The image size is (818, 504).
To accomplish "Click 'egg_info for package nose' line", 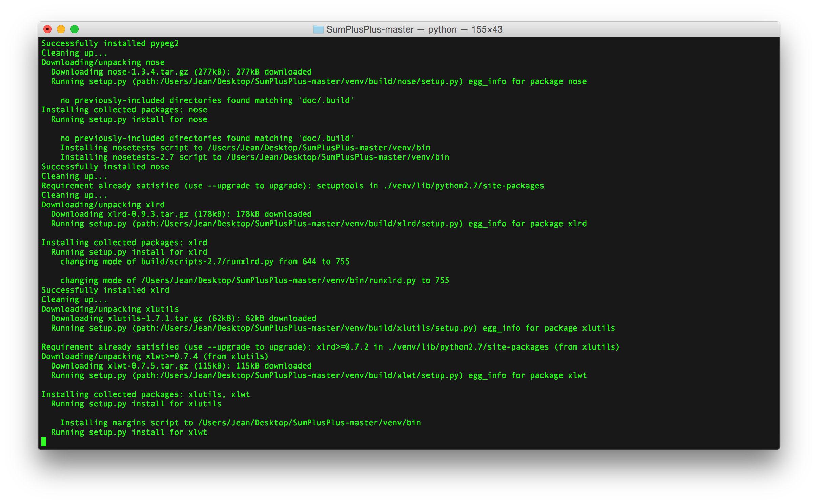I will (319, 81).
